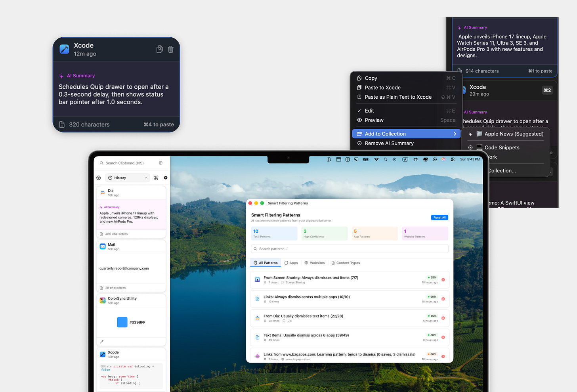Screen dimensions: 577x392
Task: Select Paste to Xcode menu item
Action: click(406, 88)
